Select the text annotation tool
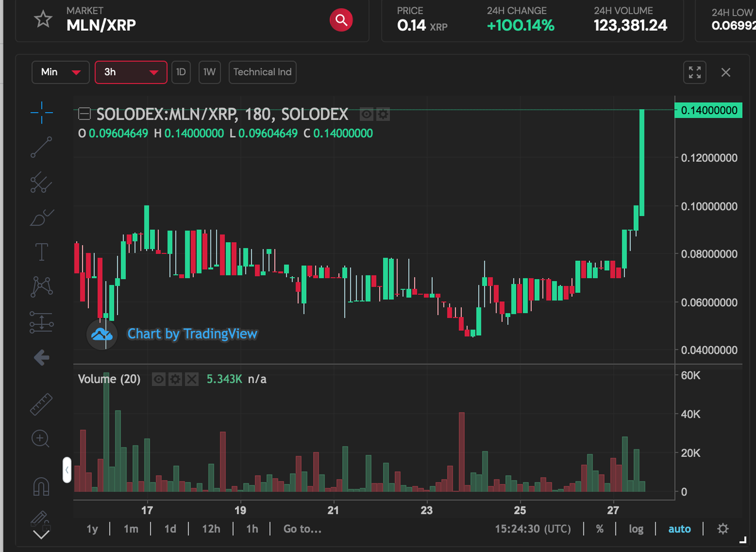 point(41,252)
